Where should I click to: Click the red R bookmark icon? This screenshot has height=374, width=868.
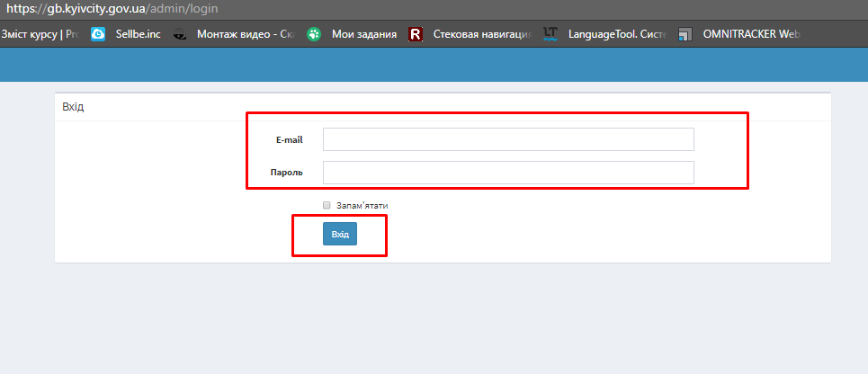point(415,35)
